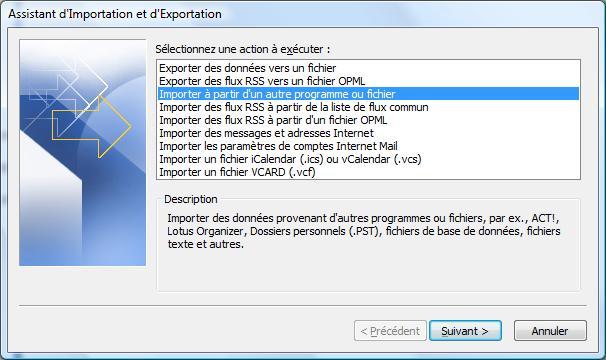Select 'Importer les paramètres de comptes Internet Mail'
606x360 pixels.
click(x=368, y=146)
